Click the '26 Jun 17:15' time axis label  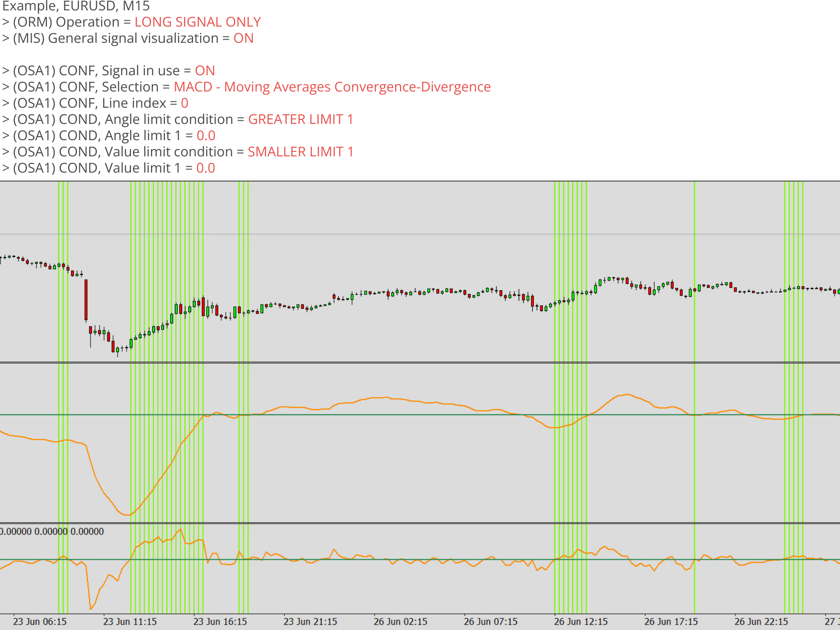tap(671, 622)
